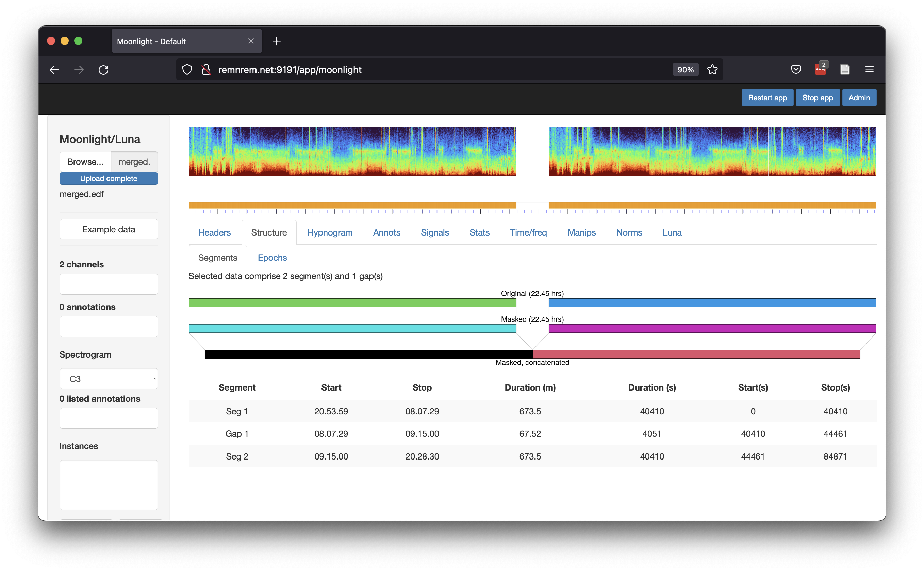Screen dimensions: 924x571
Task: Click the Browse... file upload button
Action: [x=85, y=162]
